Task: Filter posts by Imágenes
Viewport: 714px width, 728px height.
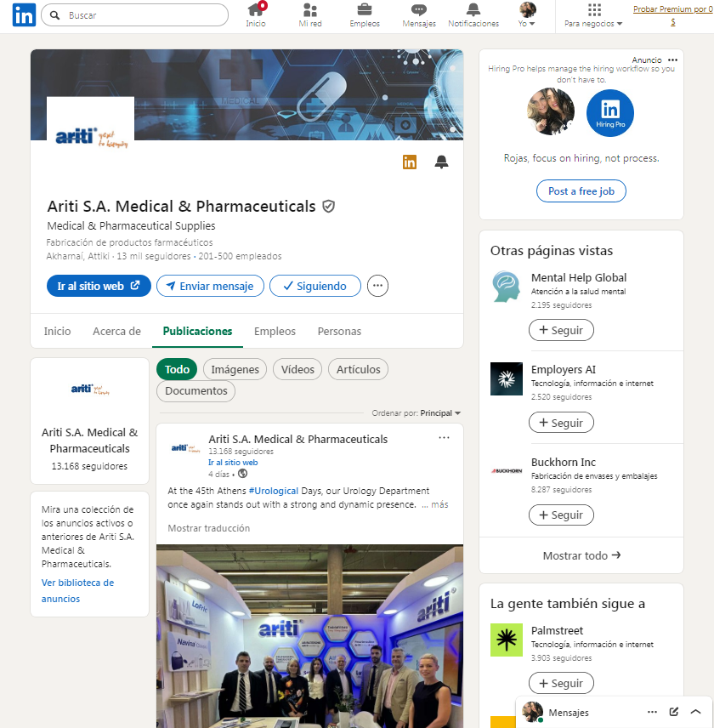Action: [235, 369]
